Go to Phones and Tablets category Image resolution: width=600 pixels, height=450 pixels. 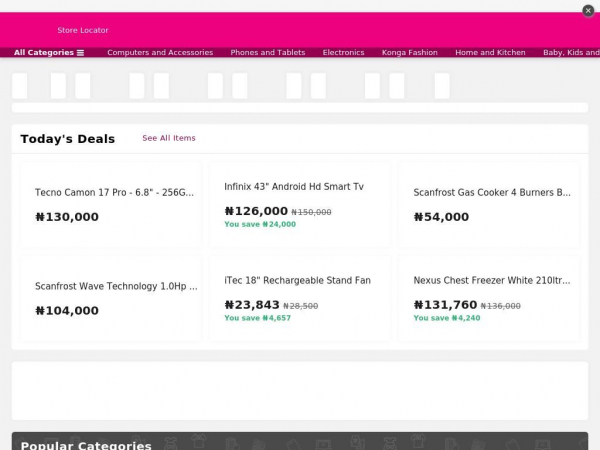click(x=268, y=52)
